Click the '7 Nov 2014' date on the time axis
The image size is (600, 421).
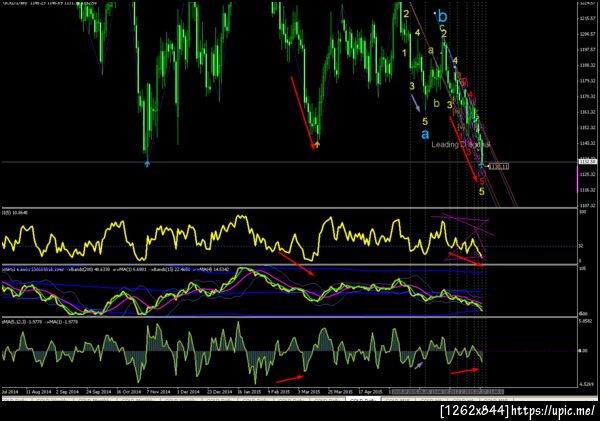coord(158,392)
